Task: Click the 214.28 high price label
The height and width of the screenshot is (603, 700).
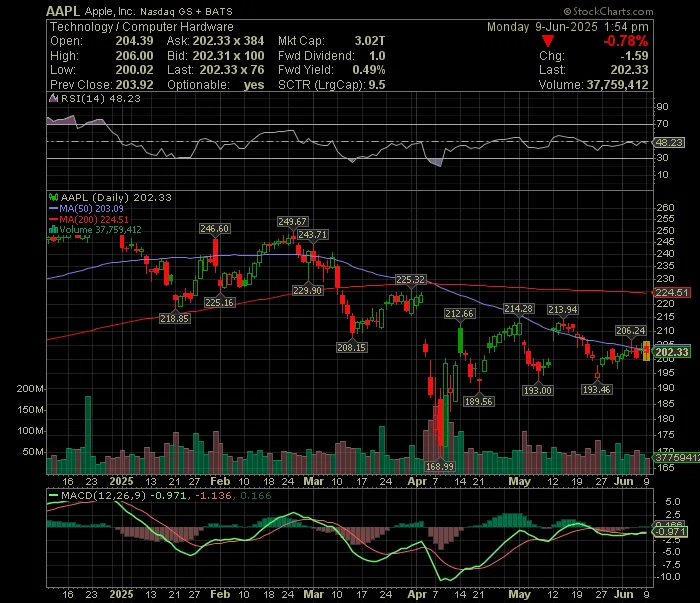Action: click(x=518, y=308)
